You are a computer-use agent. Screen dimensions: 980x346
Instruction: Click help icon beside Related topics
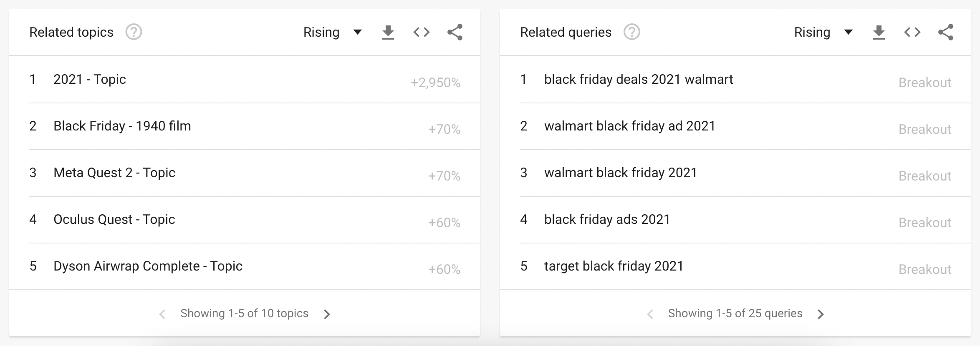click(x=134, y=32)
